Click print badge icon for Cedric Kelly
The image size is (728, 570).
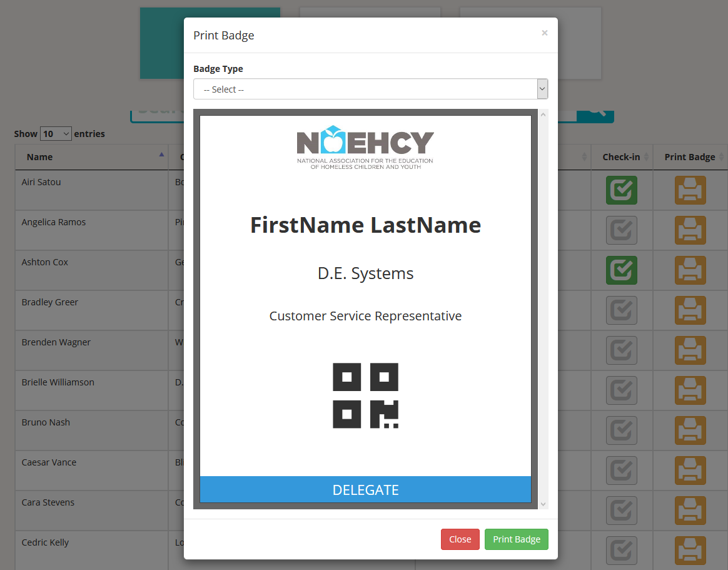pos(690,551)
